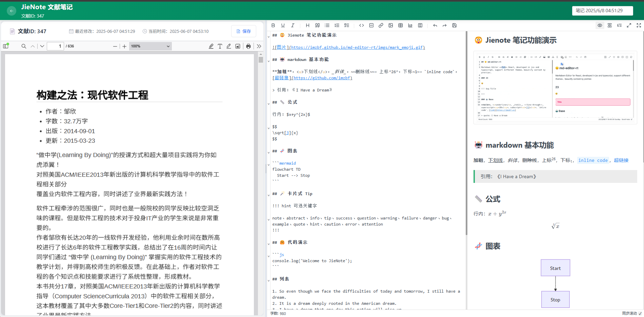The height and width of the screenshot is (317, 644).
Task: Insert inline code with the angle-brackets icon
Action: [x=362, y=25]
